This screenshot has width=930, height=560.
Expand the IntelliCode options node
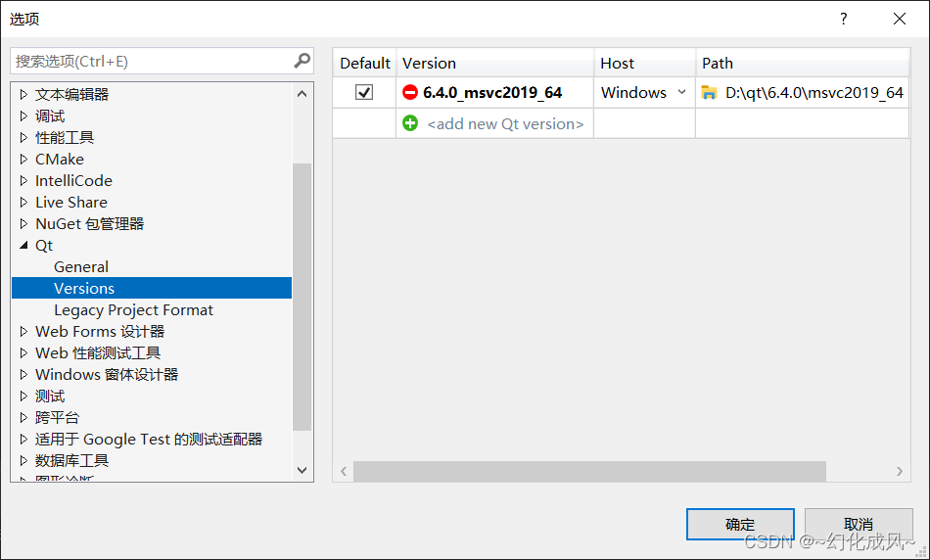click(24, 181)
